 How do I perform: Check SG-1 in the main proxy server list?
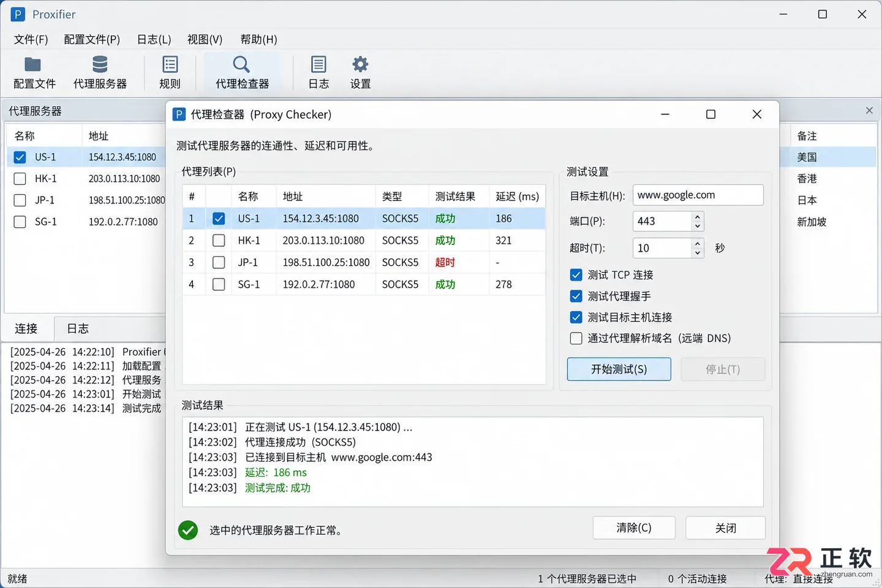click(20, 222)
